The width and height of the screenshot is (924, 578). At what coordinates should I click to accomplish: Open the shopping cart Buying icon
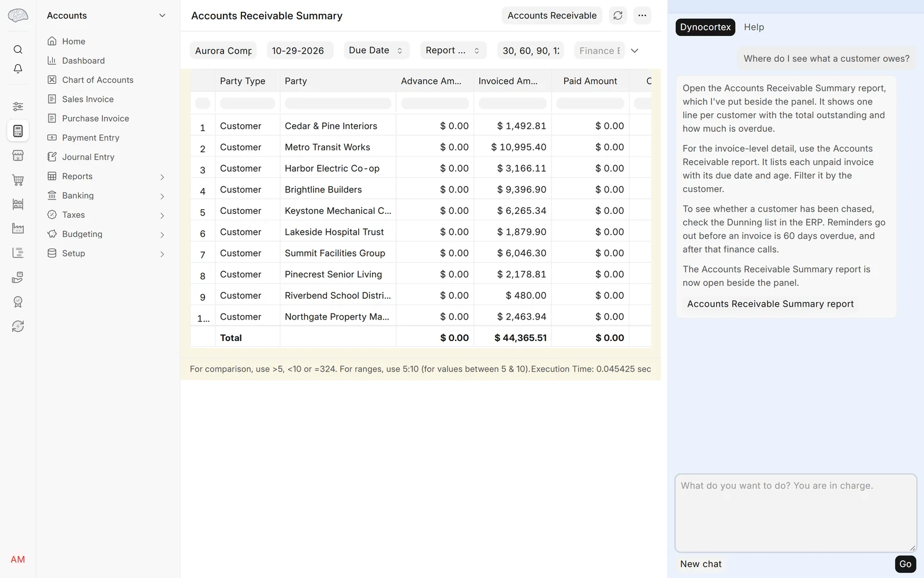(x=18, y=180)
